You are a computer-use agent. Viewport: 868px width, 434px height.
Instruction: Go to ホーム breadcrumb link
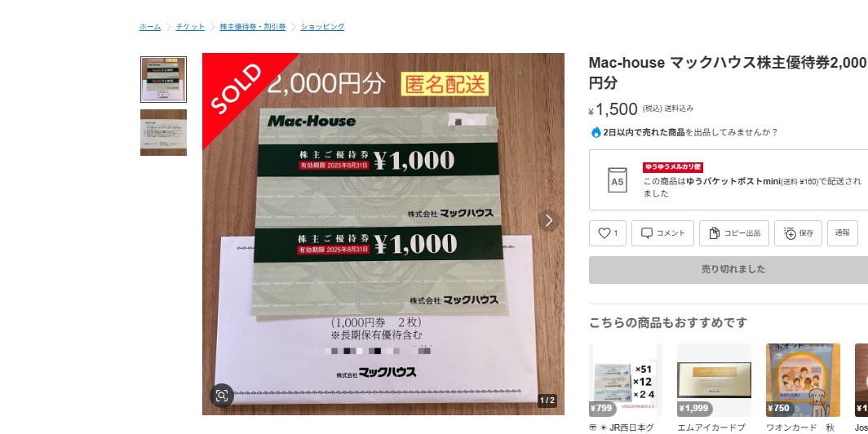point(150,27)
